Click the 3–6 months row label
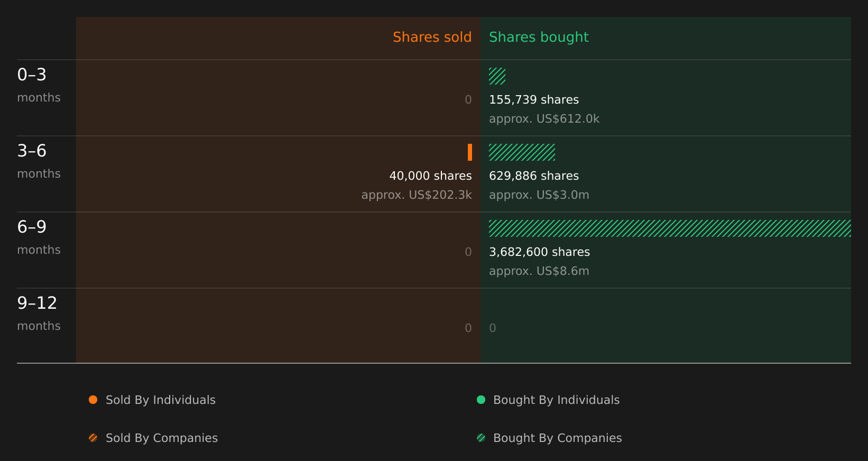The image size is (868, 461). pos(39,161)
